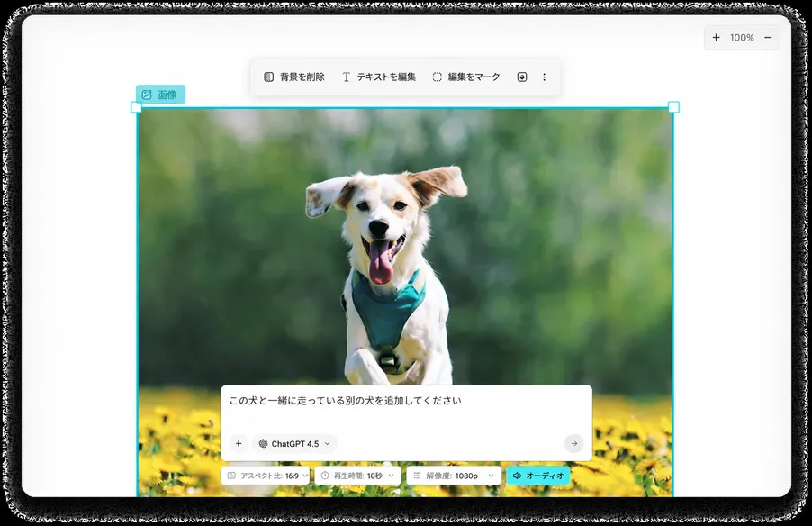This screenshot has width=812, height=526.
Task: Activate 編集をマーク in the image toolbar
Action: [x=466, y=77]
